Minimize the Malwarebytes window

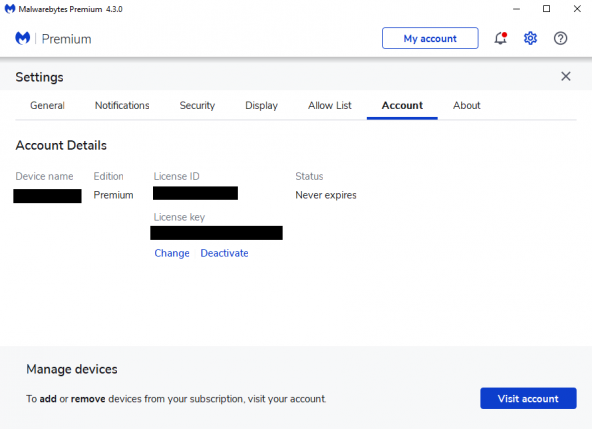[x=516, y=9]
